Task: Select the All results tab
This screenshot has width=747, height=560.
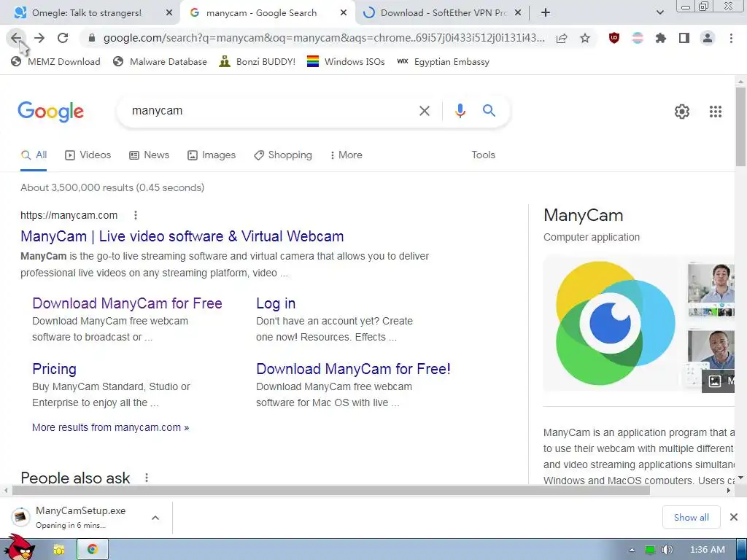Action: 34,155
